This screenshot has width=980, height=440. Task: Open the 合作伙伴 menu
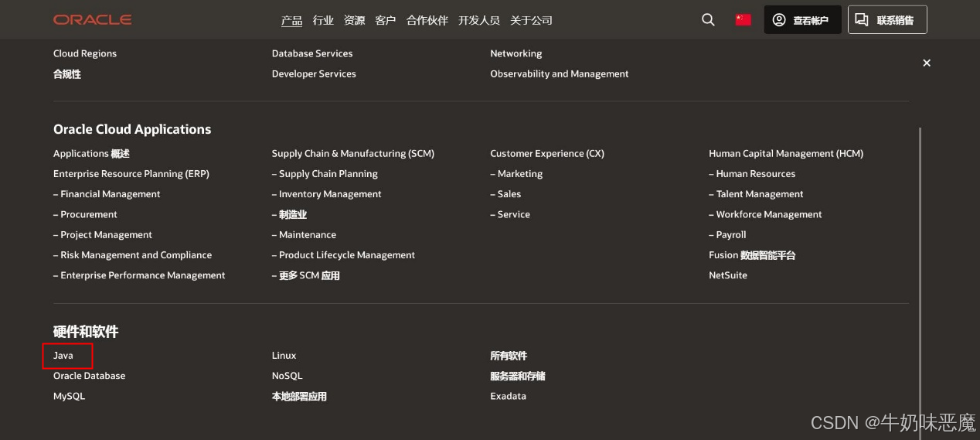(x=427, y=20)
